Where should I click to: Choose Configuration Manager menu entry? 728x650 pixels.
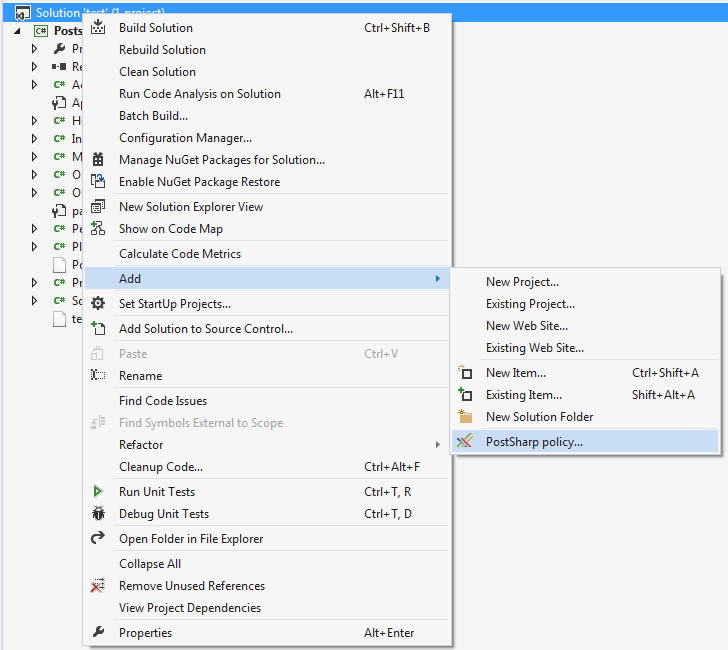click(x=185, y=138)
